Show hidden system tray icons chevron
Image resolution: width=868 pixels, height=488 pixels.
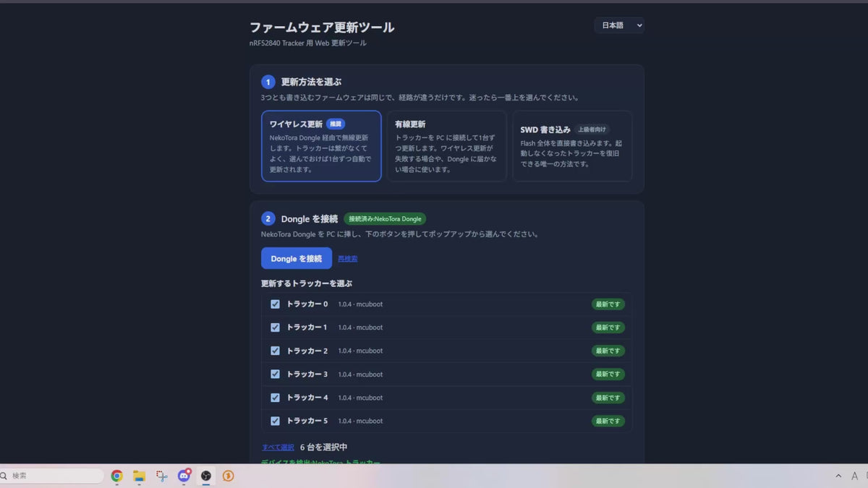838,476
